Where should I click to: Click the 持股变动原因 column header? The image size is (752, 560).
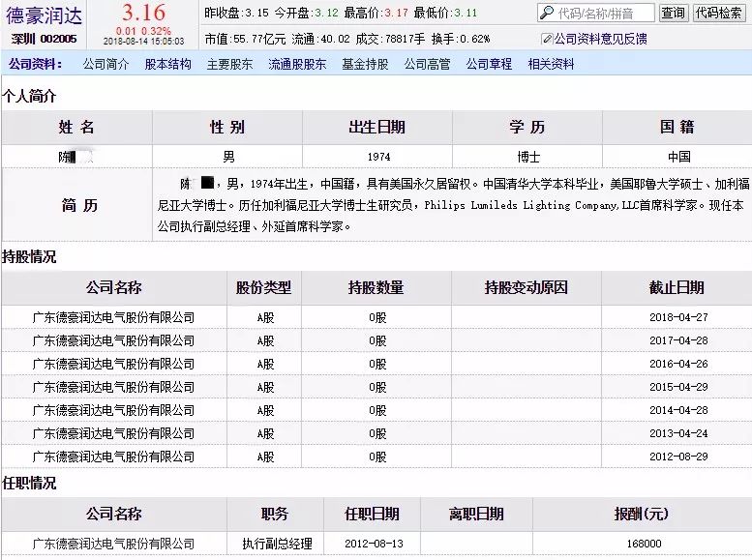[526, 287]
